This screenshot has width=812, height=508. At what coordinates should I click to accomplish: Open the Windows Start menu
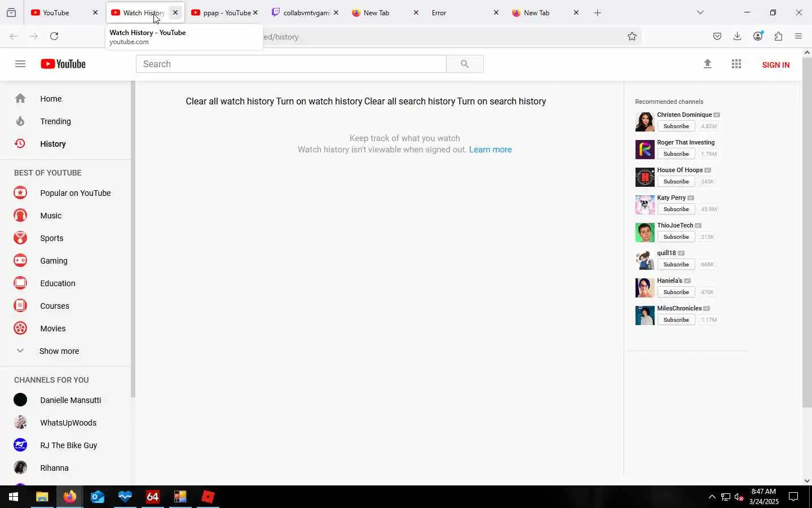tap(14, 497)
